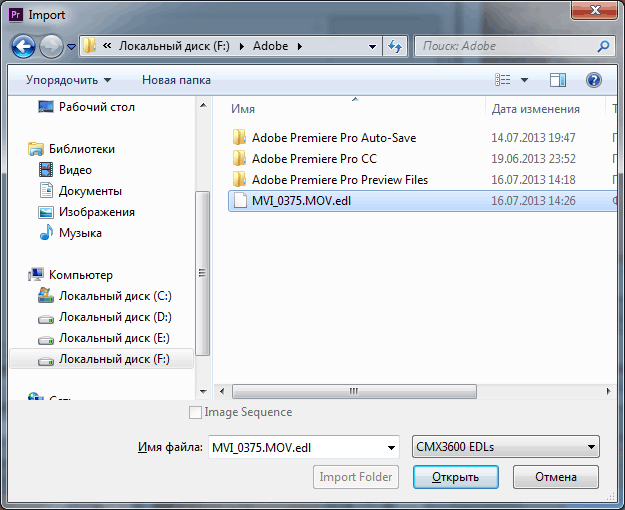Click the change view icon
The height and width of the screenshot is (510, 625).
coord(503,80)
